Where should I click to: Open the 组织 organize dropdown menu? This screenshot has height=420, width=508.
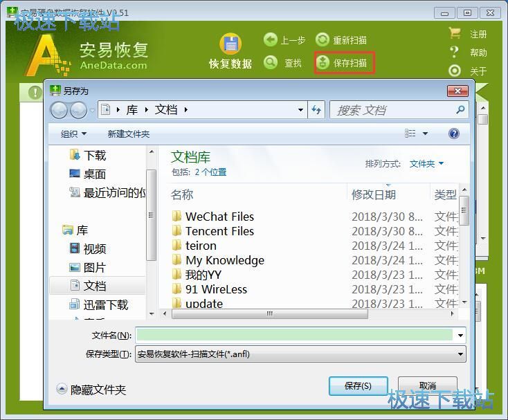(73, 134)
